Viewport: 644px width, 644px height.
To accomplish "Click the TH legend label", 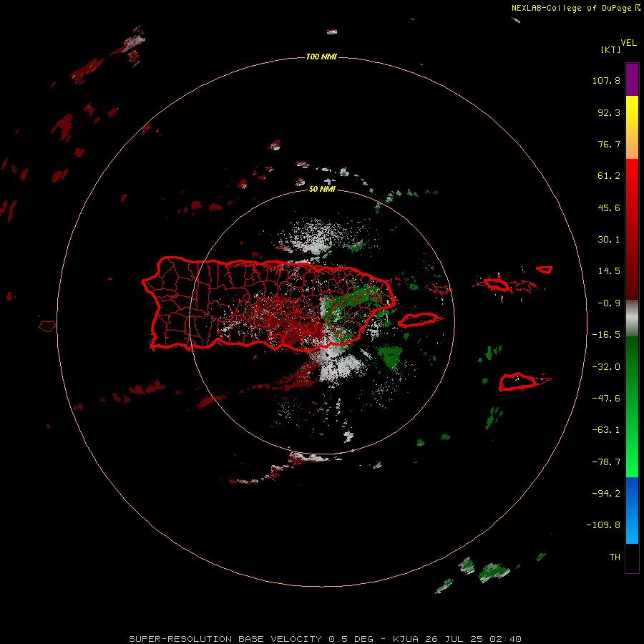I will click(x=615, y=557).
